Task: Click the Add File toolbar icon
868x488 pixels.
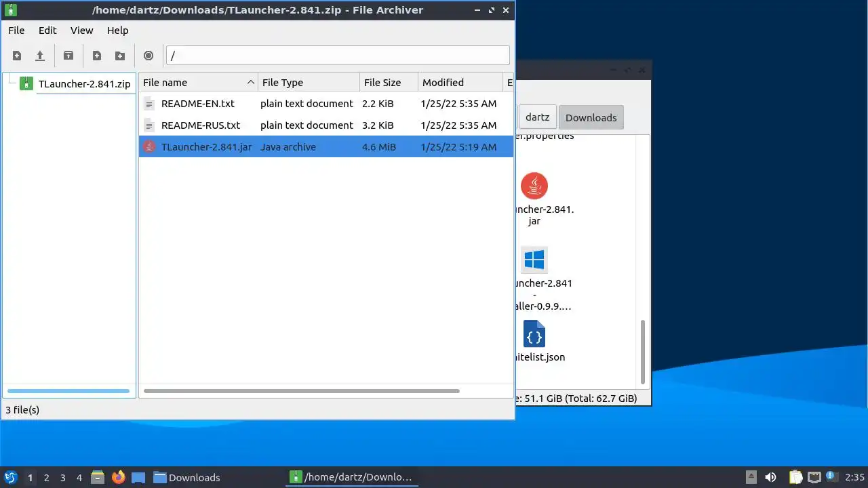Action: point(97,56)
